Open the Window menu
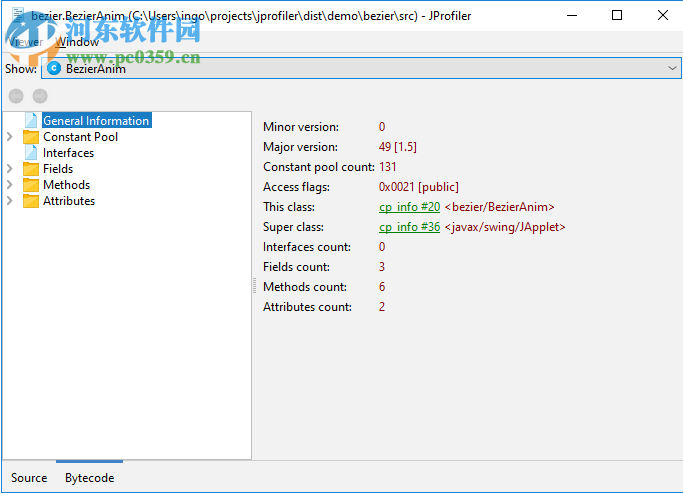The height and width of the screenshot is (495, 683). [77, 42]
